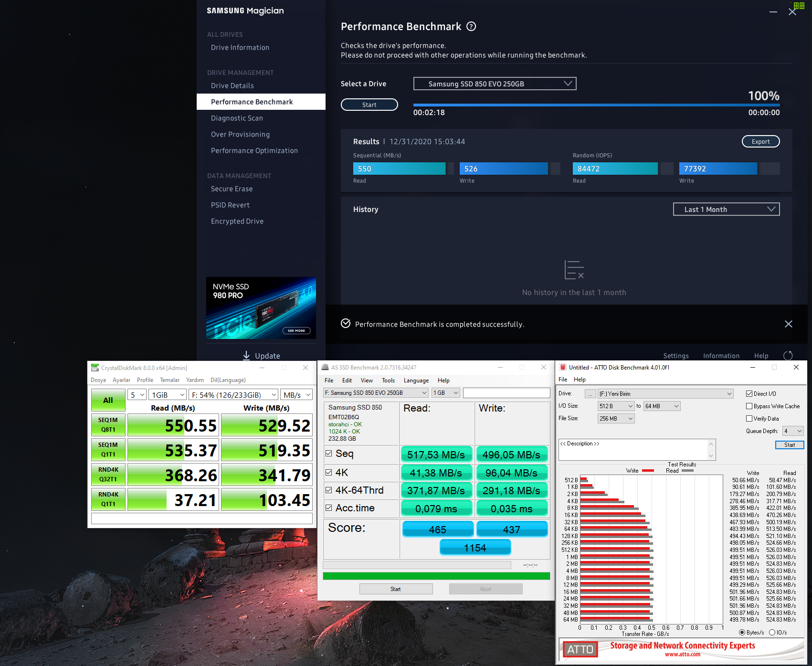Uncheck the Seq test in AS SSD
This screenshot has width=812, height=666.
pyautogui.click(x=328, y=454)
